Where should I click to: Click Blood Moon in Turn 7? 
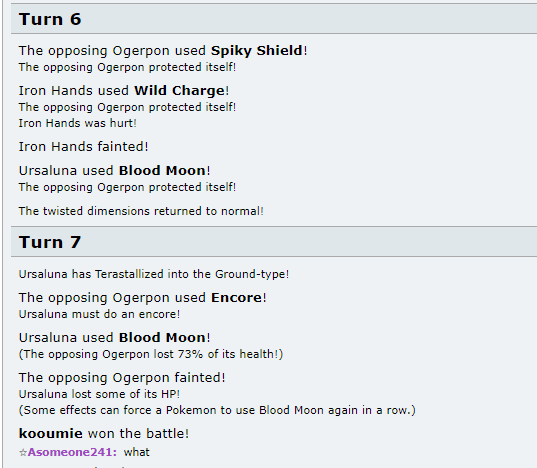click(x=162, y=338)
